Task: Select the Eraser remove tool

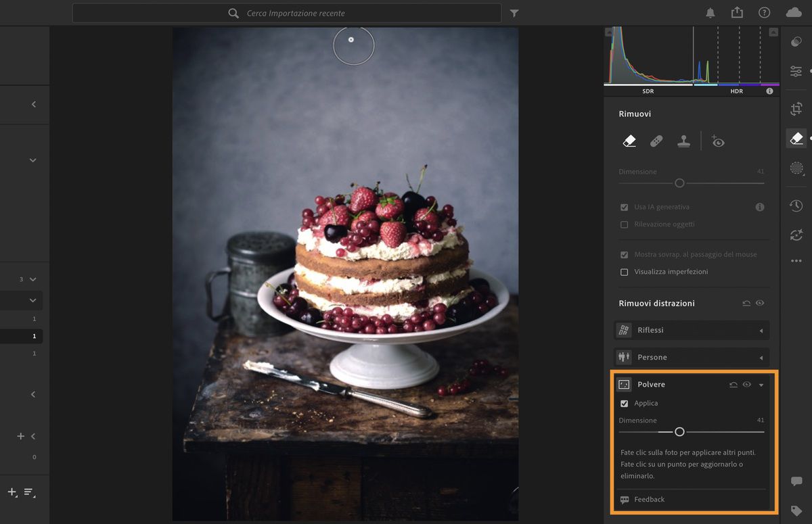Action: point(629,141)
